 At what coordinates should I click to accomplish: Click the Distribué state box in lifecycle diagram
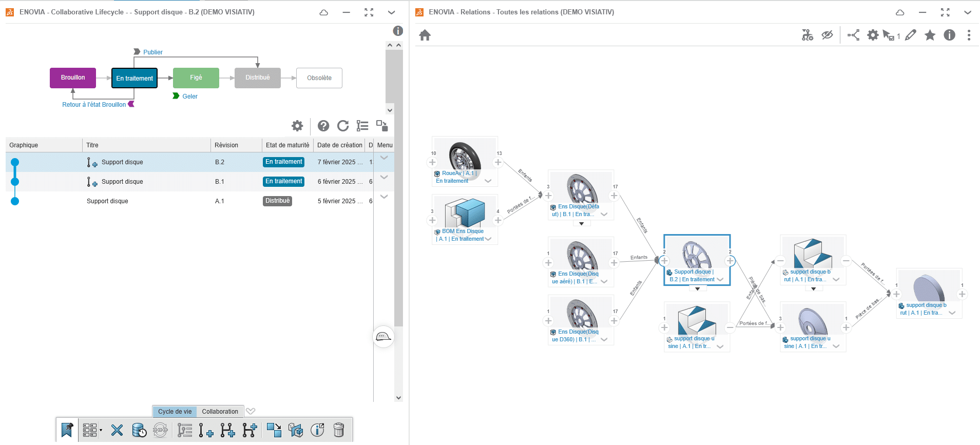(258, 78)
